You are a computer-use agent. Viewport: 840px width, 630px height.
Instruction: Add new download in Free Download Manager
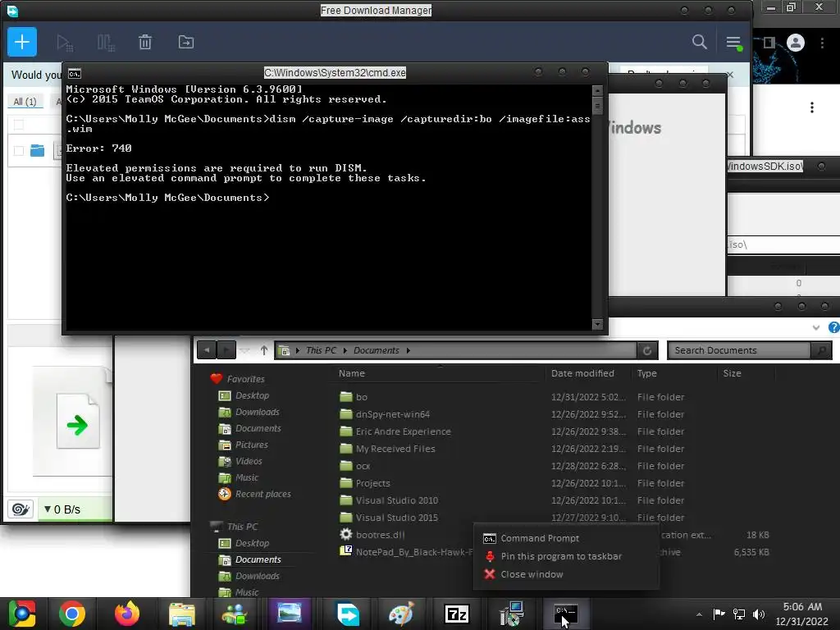(22, 42)
